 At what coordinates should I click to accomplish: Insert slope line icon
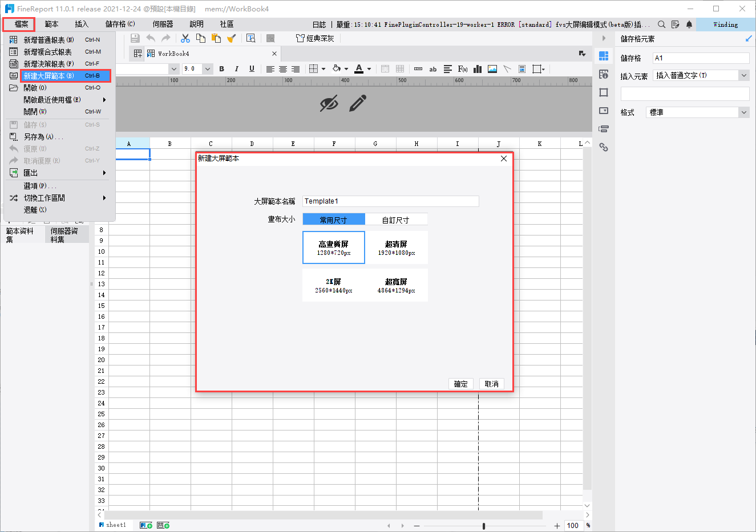tap(507, 69)
